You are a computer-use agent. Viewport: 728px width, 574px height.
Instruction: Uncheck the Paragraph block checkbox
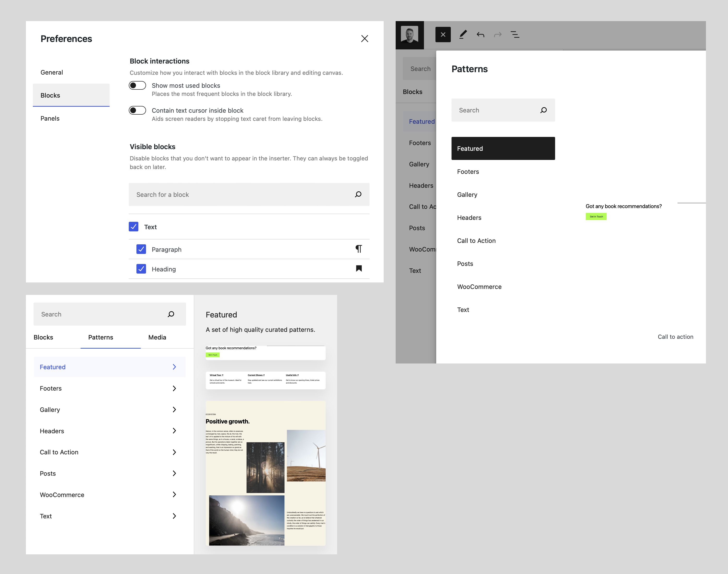(141, 249)
